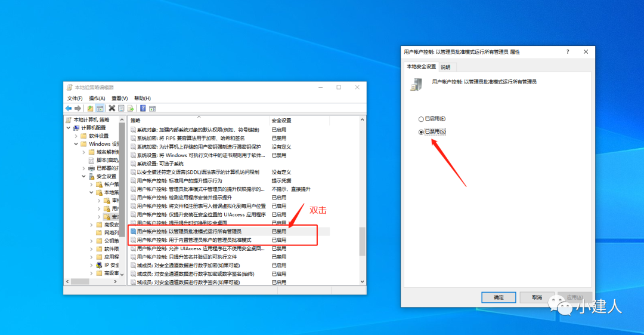
Task: Toggle the show/hide console tree icon
Action: pos(100,108)
